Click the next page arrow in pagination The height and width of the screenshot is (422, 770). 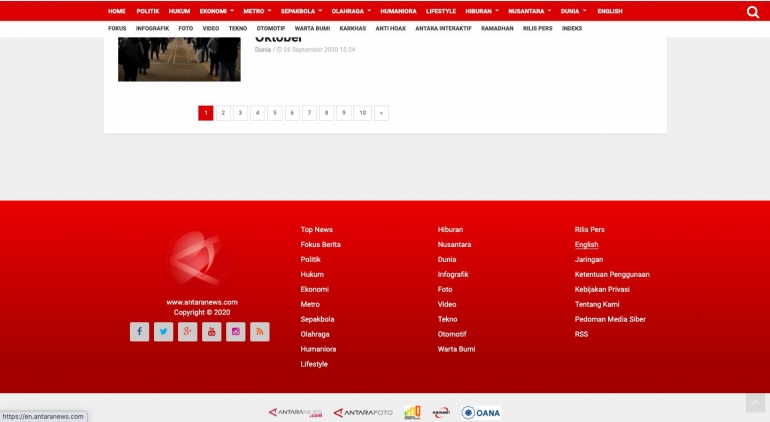[x=381, y=113]
